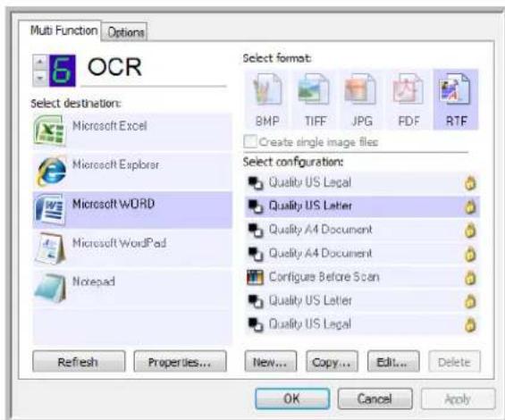Increase button number with up arrow

pyautogui.click(x=40, y=63)
